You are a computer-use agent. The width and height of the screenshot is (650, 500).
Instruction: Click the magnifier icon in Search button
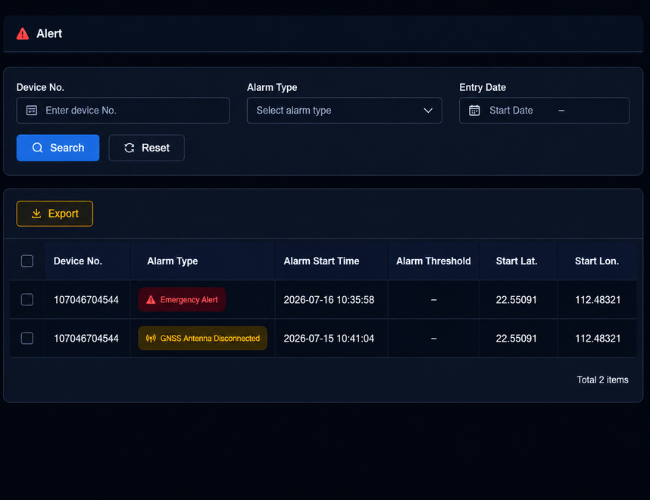tap(37, 148)
